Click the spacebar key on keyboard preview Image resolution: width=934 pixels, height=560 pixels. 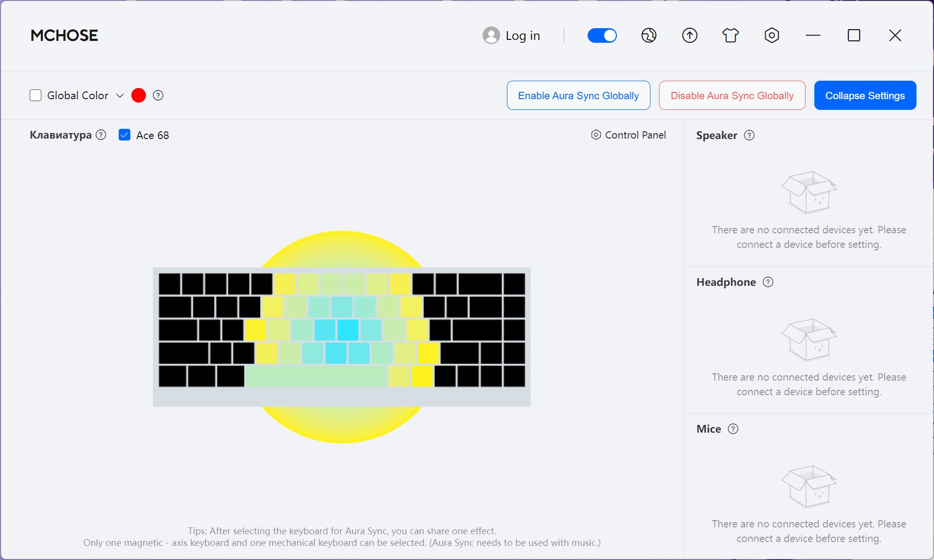pyautogui.click(x=316, y=376)
